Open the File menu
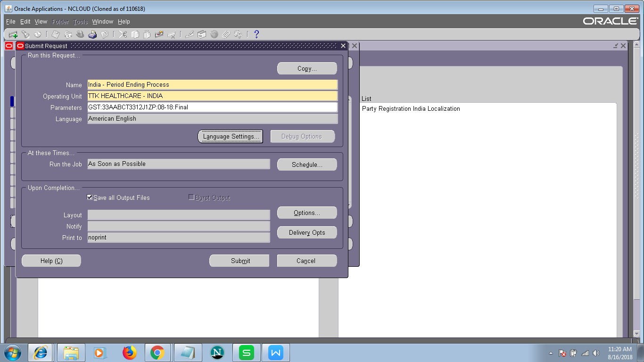 click(10, 22)
